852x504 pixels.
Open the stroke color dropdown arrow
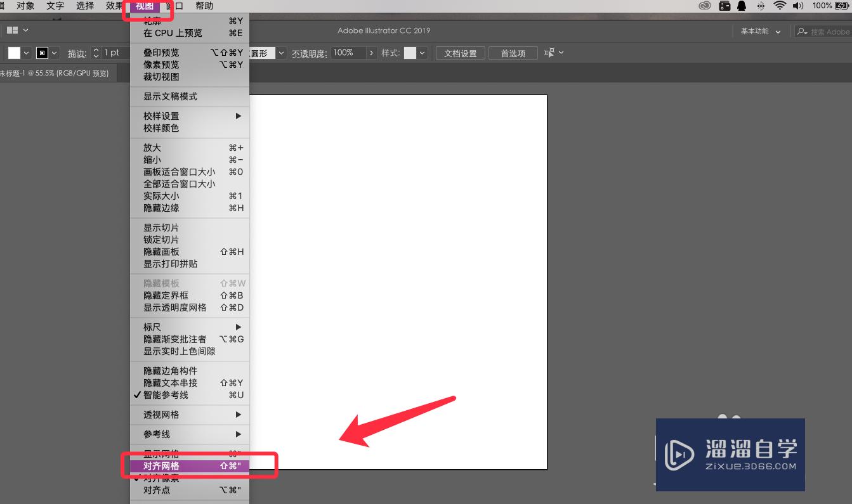pos(55,53)
